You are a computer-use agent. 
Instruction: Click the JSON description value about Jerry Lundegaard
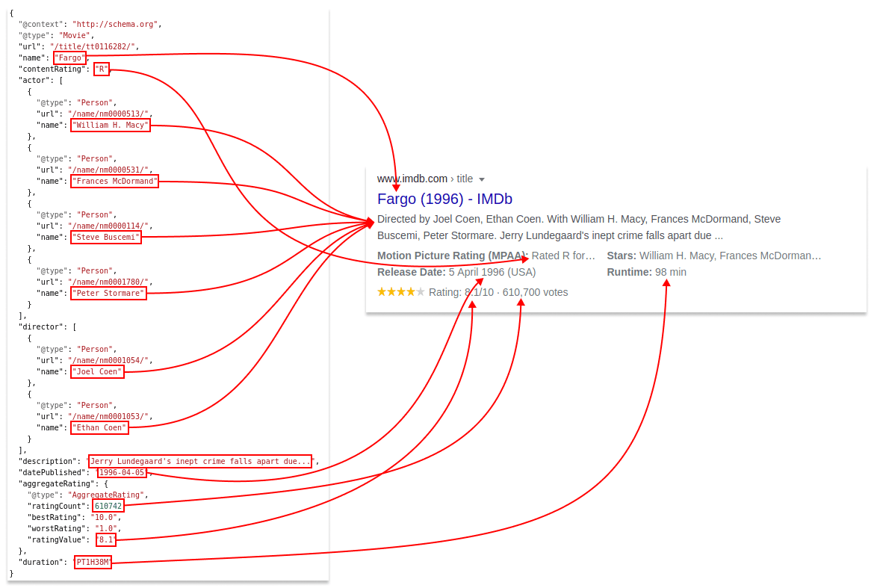click(199, 462)
